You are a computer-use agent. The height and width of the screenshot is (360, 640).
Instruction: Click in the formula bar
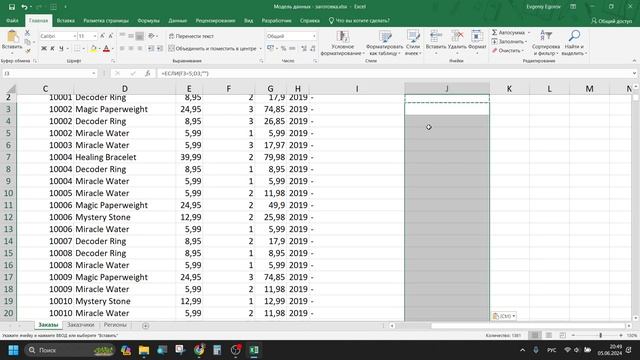394,73
